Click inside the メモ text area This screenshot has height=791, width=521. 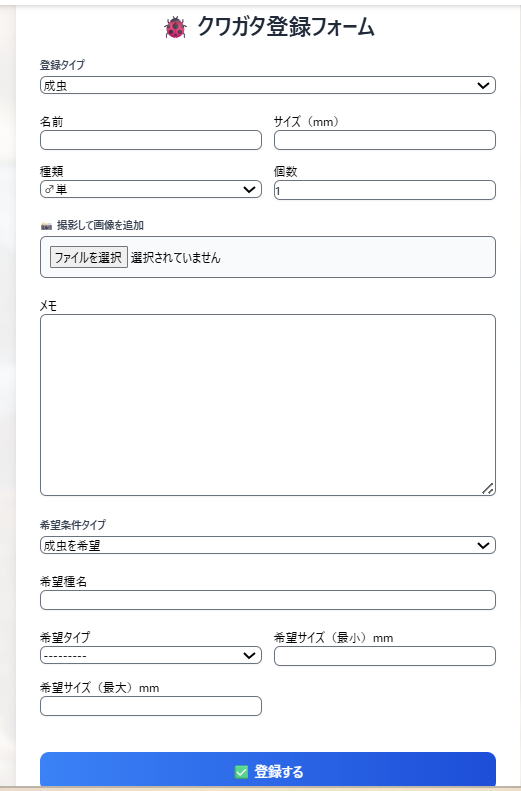click(x=268, y=405)
